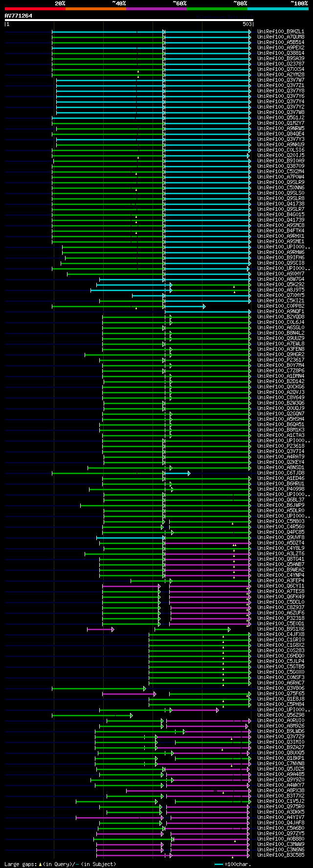Open hit UniRef100_Q38814
The image size is (313, 868).
coord(281,53)
